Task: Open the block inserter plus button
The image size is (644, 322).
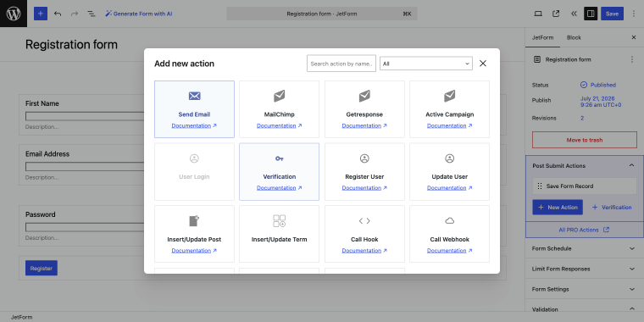Action: (41, 14)
